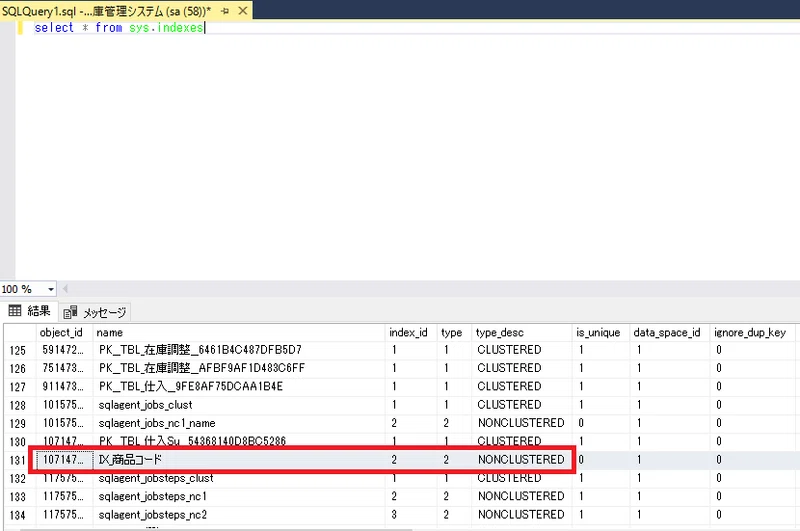Select row header 126
800x531 pixels.
[18, 368]
